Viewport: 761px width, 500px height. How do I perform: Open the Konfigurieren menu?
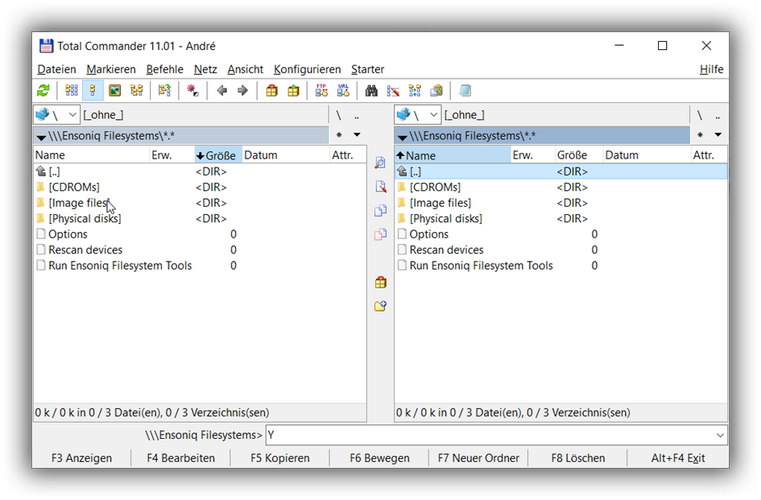coord(307,69)
